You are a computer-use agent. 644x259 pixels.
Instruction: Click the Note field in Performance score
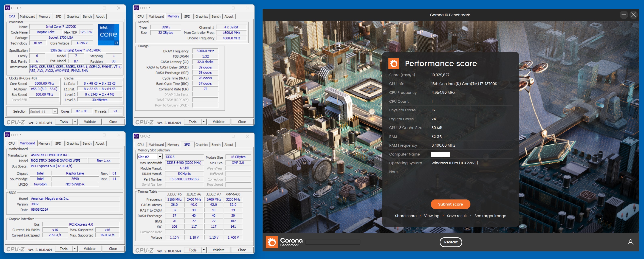coord(450,172)
